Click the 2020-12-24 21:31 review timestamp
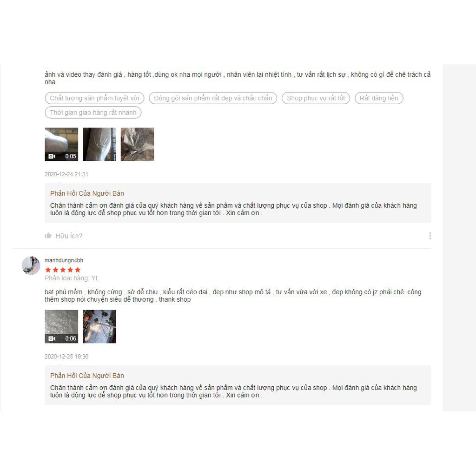Image resolution: width=476 pixels, height=476 pixels. tap(66, 174)
